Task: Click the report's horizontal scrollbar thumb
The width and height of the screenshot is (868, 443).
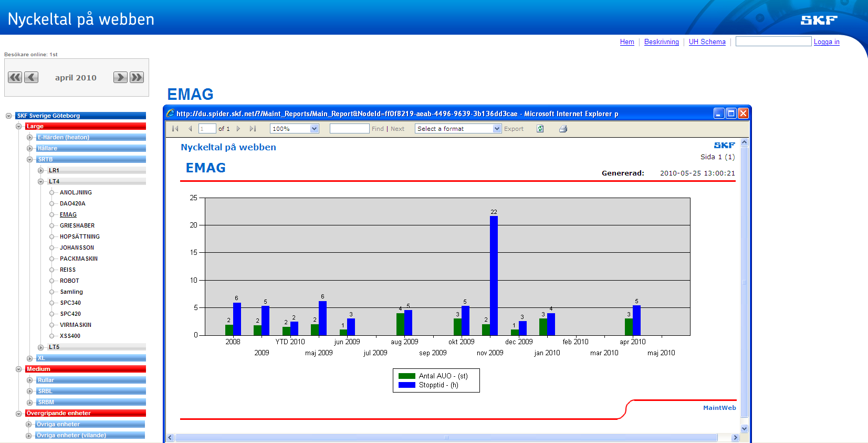Action: [446, 438]
